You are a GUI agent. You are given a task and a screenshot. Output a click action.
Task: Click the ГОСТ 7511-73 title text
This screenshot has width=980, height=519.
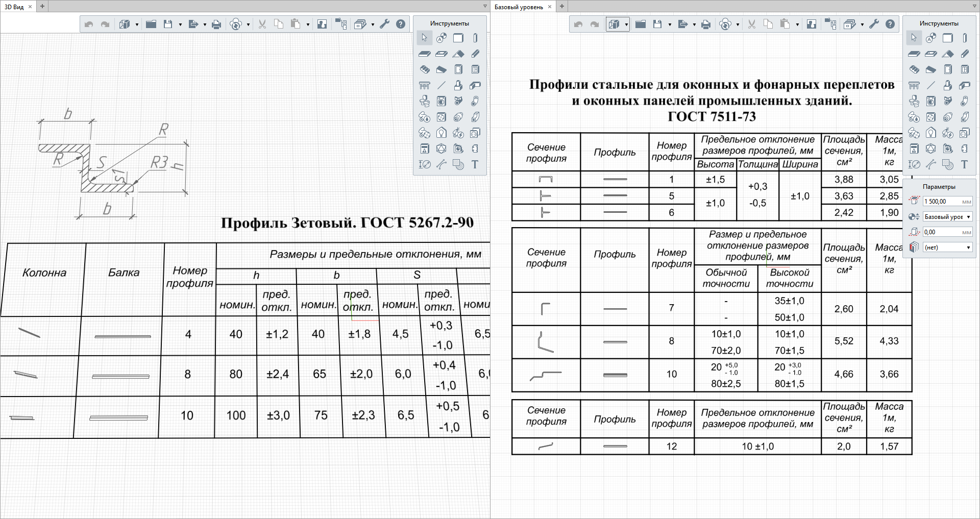click(712, 116)
